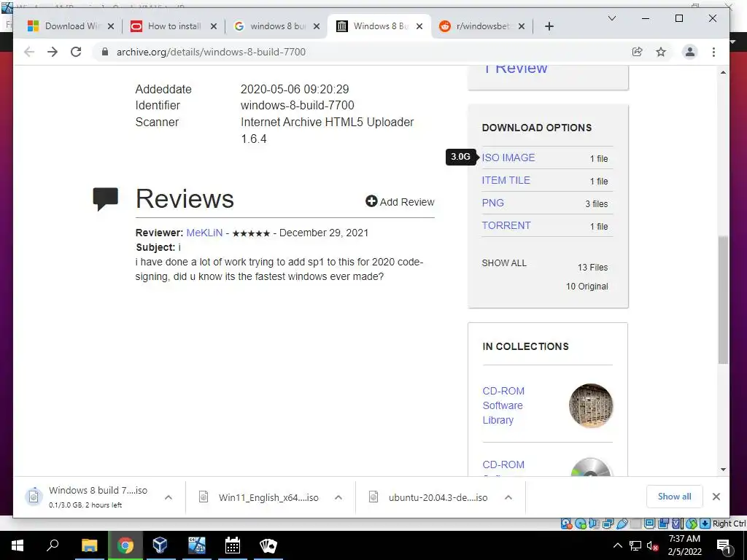Image resolution: width=747 pixels, height=560 pixels.
Task: Click the muted volume tray icon
Action: (652, 546)
